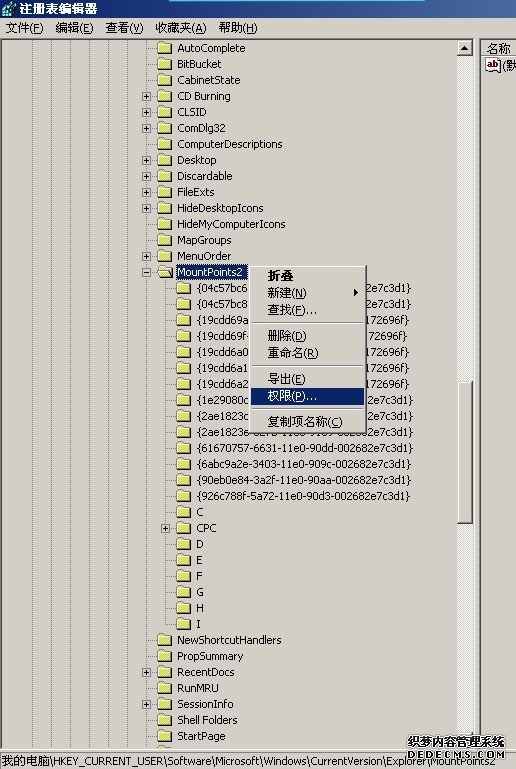Select the BitBucket folder icon

pos(164,64)
